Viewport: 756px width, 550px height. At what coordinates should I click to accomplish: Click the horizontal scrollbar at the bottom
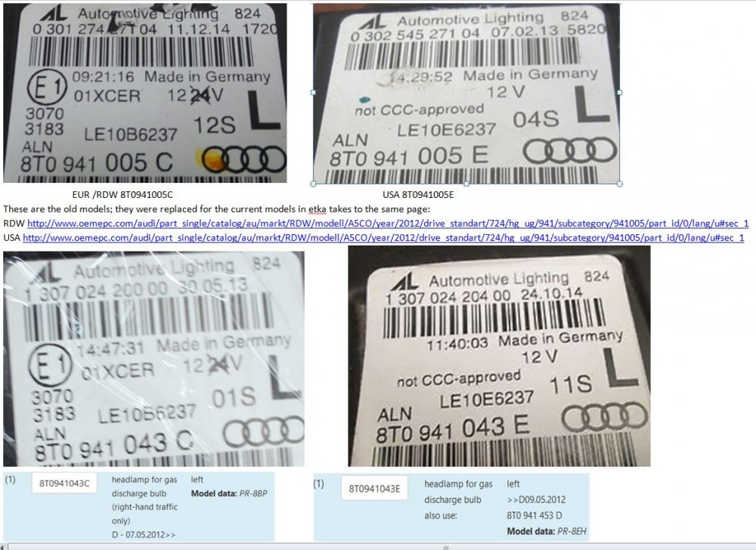click(x=378, y=547)
